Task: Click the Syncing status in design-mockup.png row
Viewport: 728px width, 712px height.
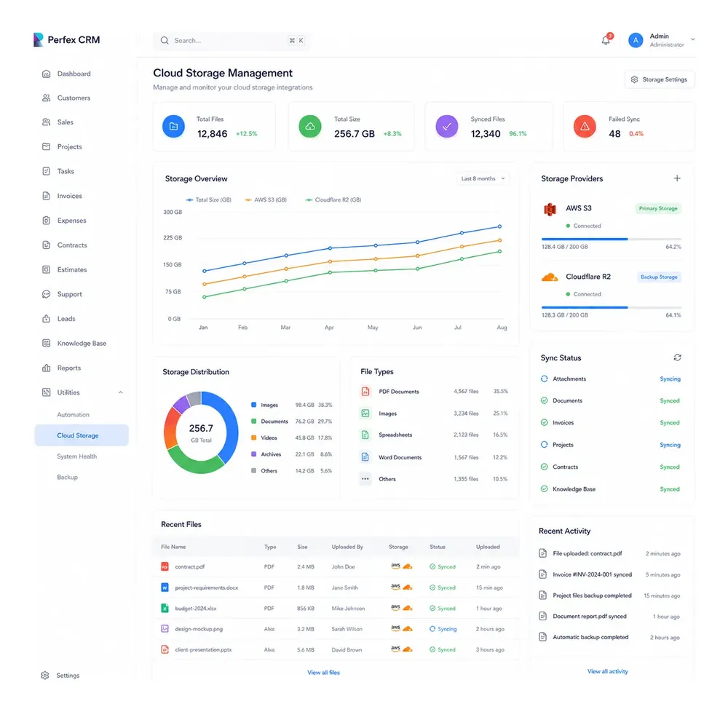Action: (443, 629)
